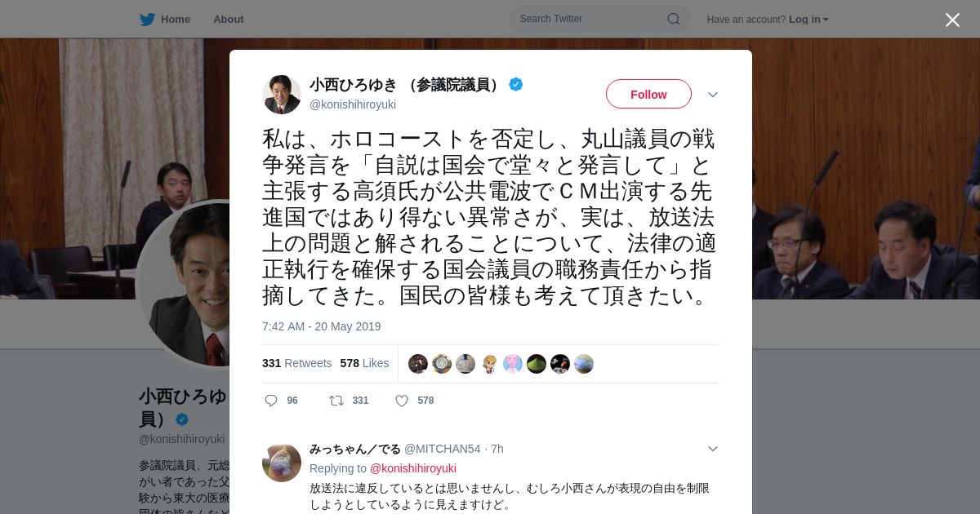This screenshot has width=980, height=514.
Task: Like the tweet with heart icon
Action: click(x=402, y=401)
